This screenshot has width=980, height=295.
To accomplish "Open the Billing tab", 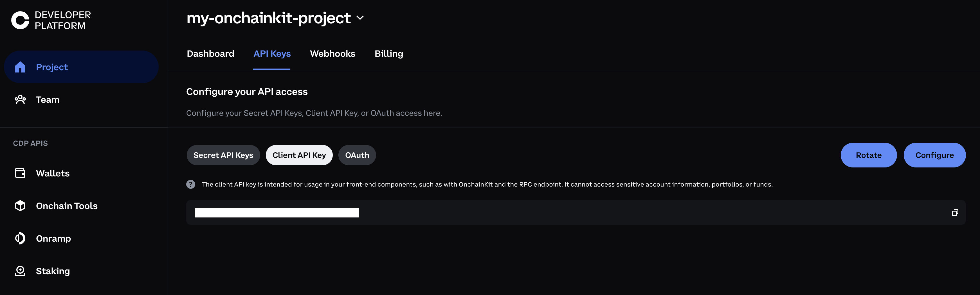I will pyautogui.click(x=389, y=54).
